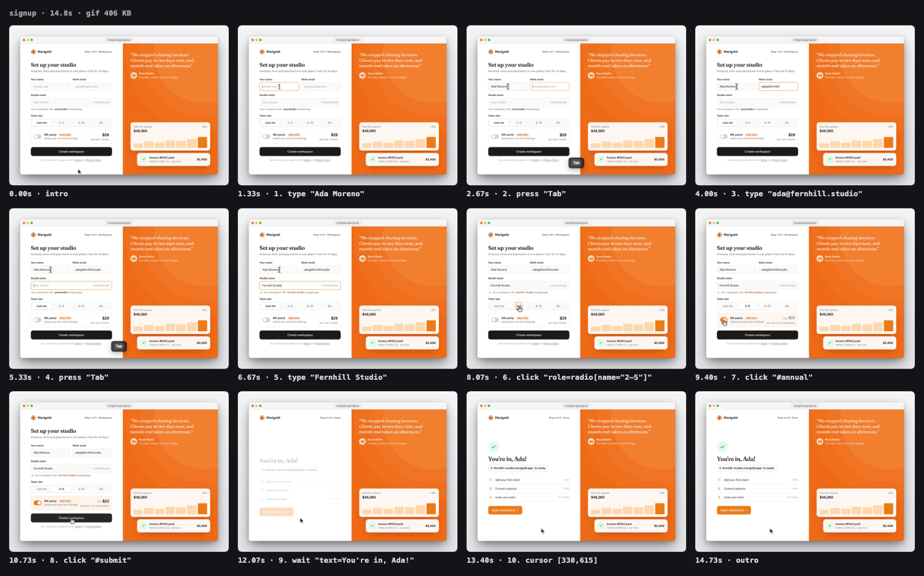Click the Marigold logo in the step 9 frame

tap(262, 418)
